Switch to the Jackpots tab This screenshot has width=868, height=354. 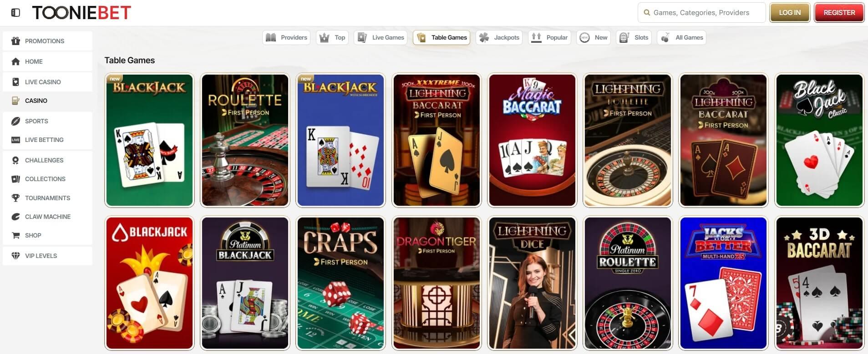(500, 37)
